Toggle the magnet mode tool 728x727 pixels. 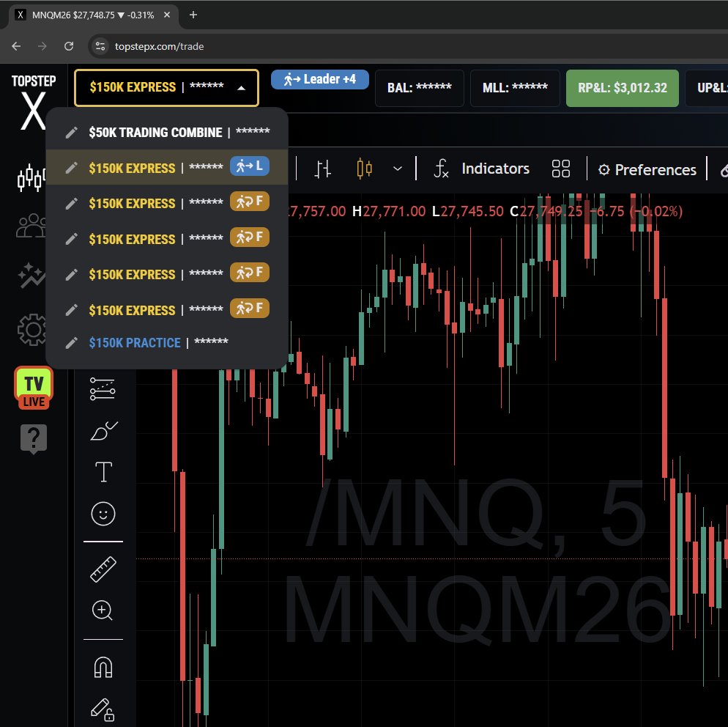point(103,667)
